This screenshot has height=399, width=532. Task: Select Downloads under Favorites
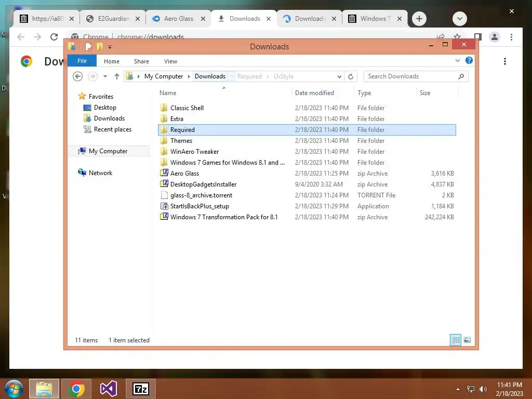pos(109,118)
